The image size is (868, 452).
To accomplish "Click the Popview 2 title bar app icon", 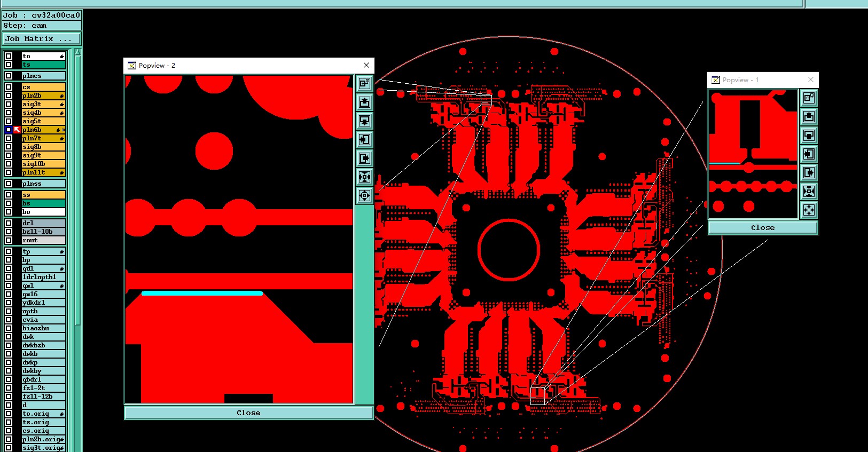I will (x=132, y=66).
